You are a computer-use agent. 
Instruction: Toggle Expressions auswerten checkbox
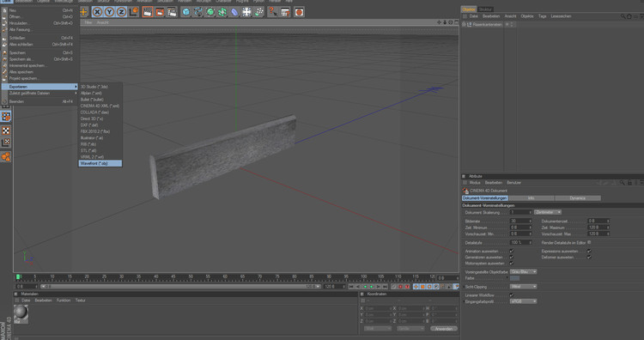[589, 251]
